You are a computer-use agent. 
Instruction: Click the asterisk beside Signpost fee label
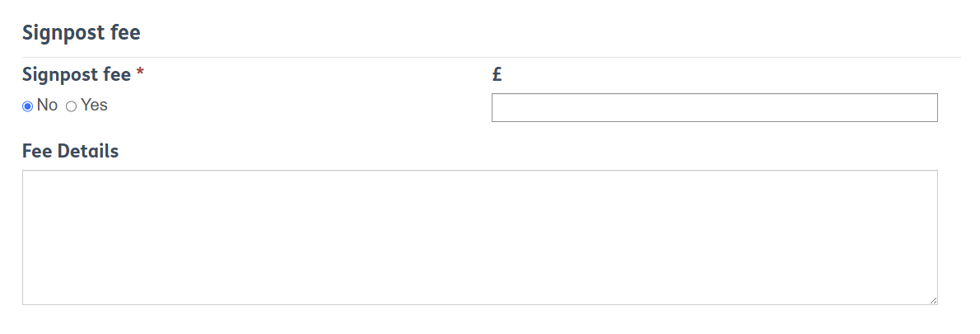coord(140,74)
